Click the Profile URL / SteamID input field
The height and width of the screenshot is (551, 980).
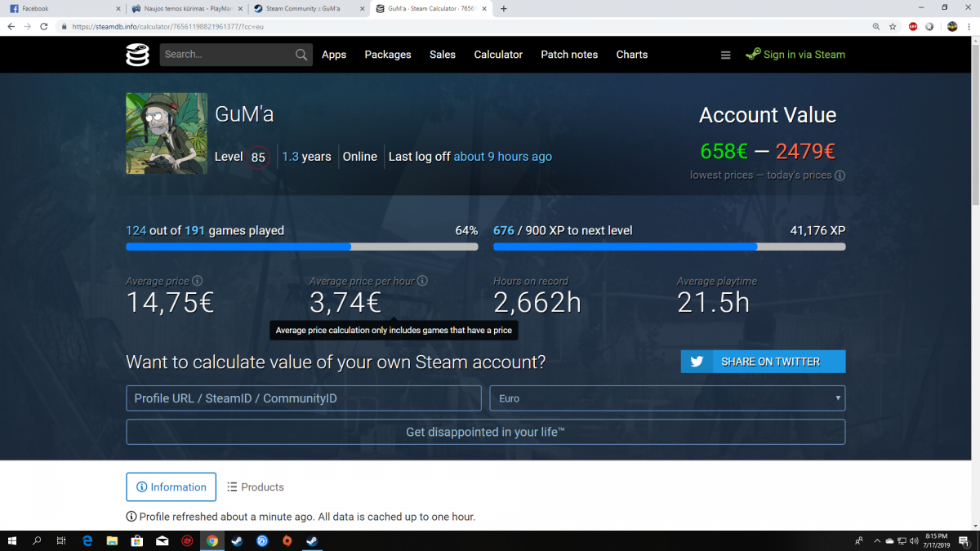[304, 398]
